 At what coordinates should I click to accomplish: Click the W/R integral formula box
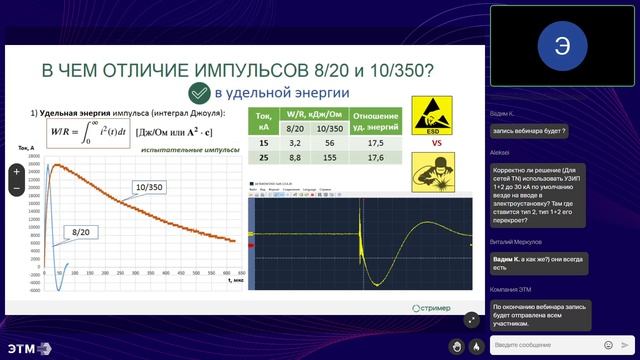89,133
